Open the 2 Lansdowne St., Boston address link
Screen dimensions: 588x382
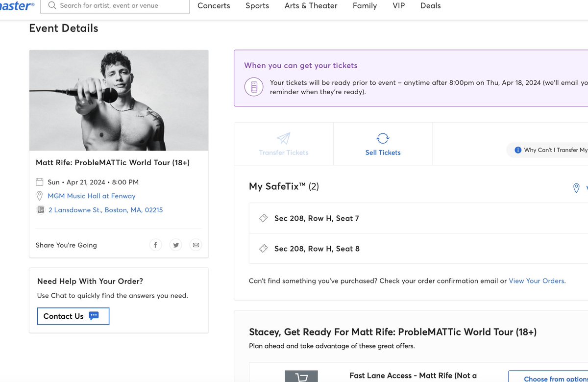click(105, 210)
